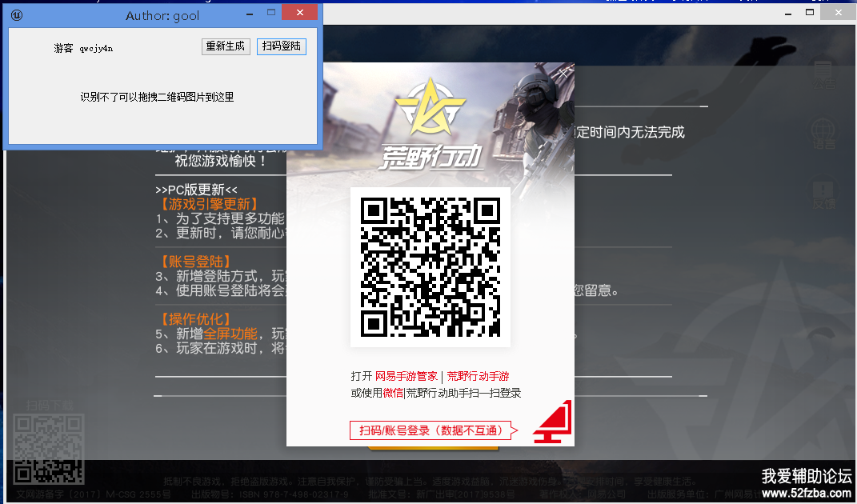Image resolution: width=857 pixels, height=504 pixels.
Task: Open the 荒野行动手游 link
Action: (478, 376)
